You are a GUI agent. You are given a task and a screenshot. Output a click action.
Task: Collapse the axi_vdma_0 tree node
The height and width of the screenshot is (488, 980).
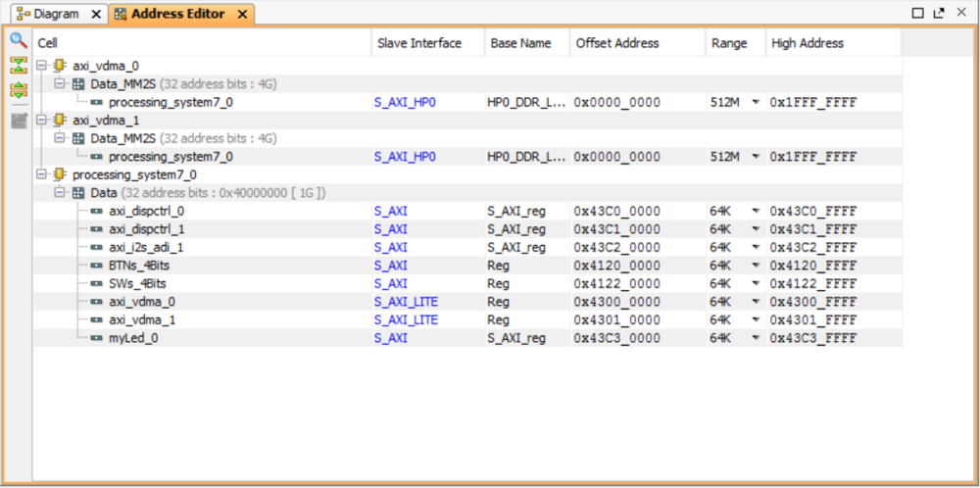[41, 66]
